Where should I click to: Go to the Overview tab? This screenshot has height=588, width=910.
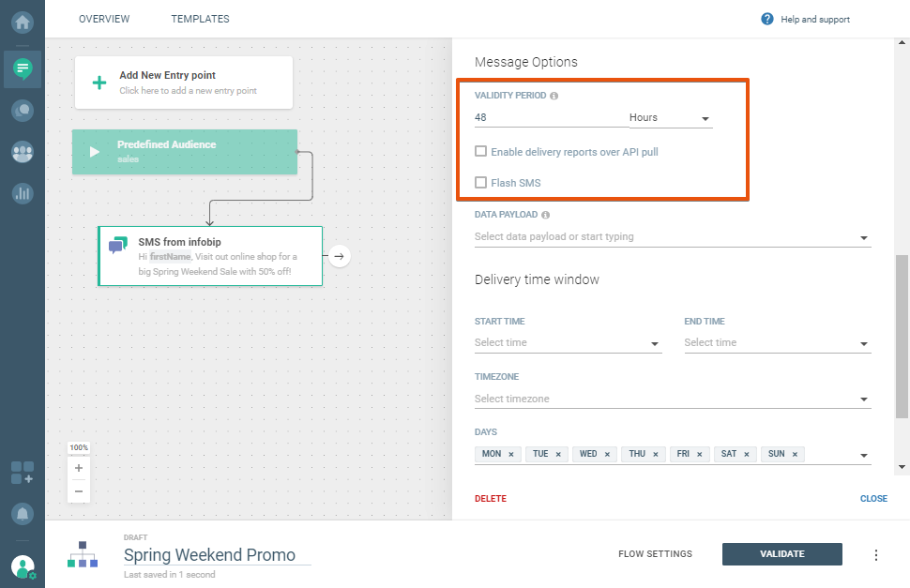104,19
